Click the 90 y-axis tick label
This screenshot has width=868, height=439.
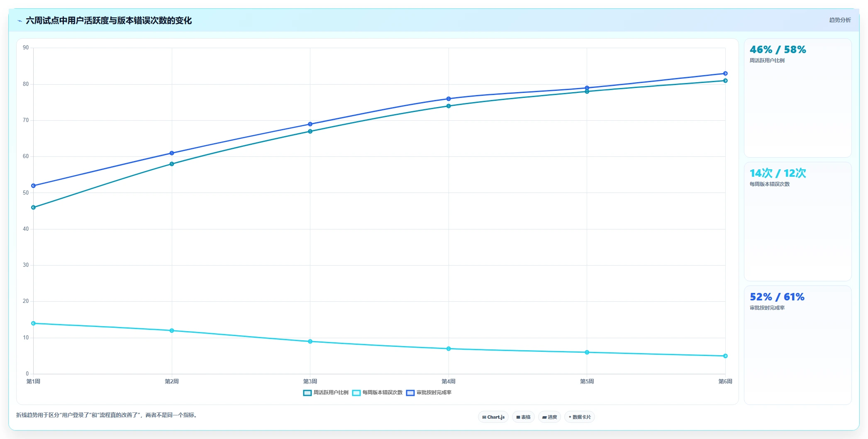[x=26, y=48]
